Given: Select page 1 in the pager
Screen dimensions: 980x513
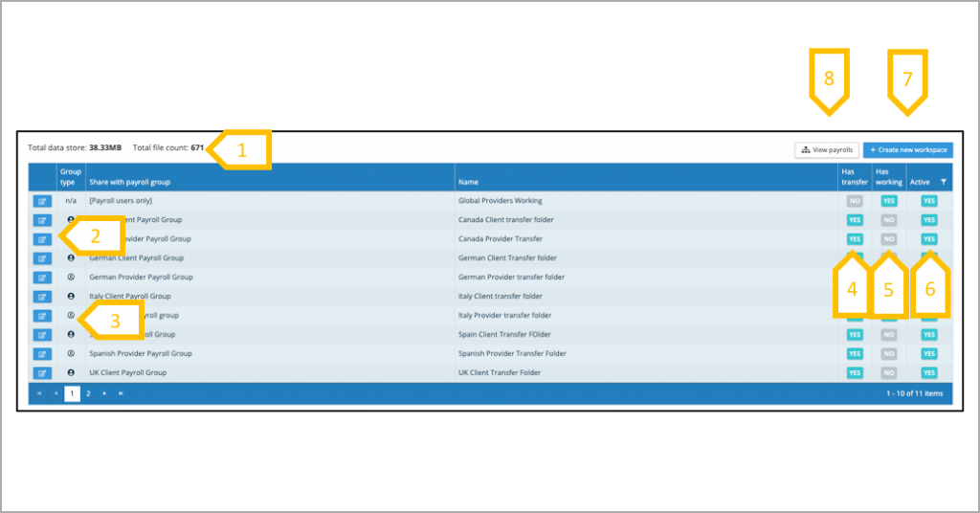Looking at the screenshot, I should point(72,393).
